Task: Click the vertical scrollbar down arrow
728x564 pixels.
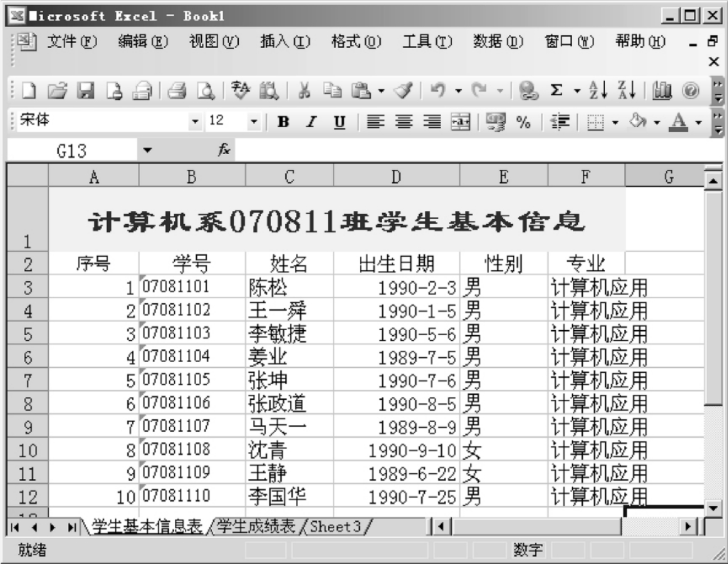Action: coord(713,509)
